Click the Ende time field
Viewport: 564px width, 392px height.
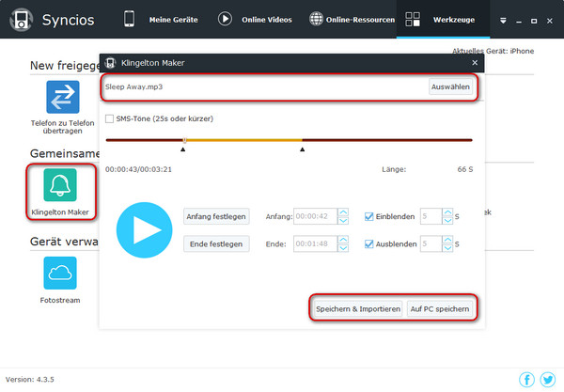click(x=315, y=244)
